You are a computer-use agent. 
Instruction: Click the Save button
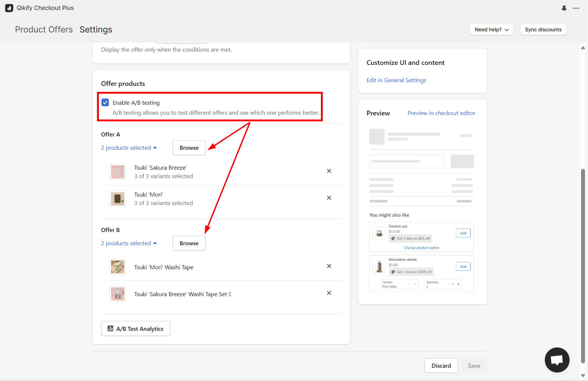(474, 366)
